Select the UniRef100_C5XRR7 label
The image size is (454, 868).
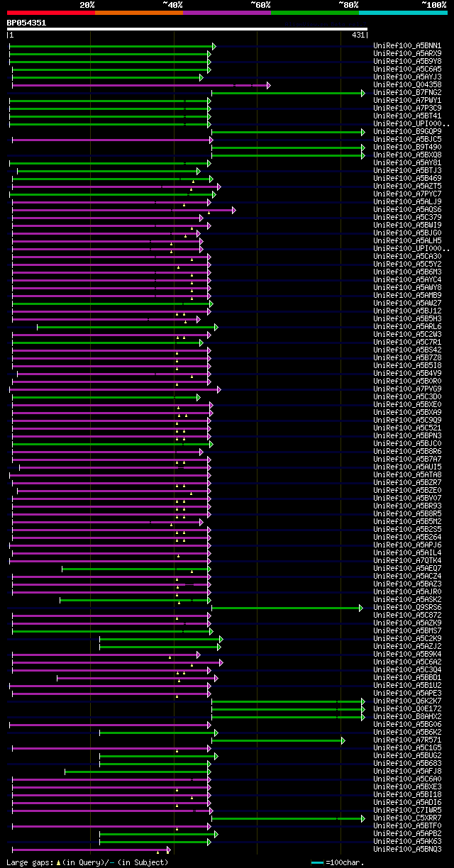[x=407, y=818]
